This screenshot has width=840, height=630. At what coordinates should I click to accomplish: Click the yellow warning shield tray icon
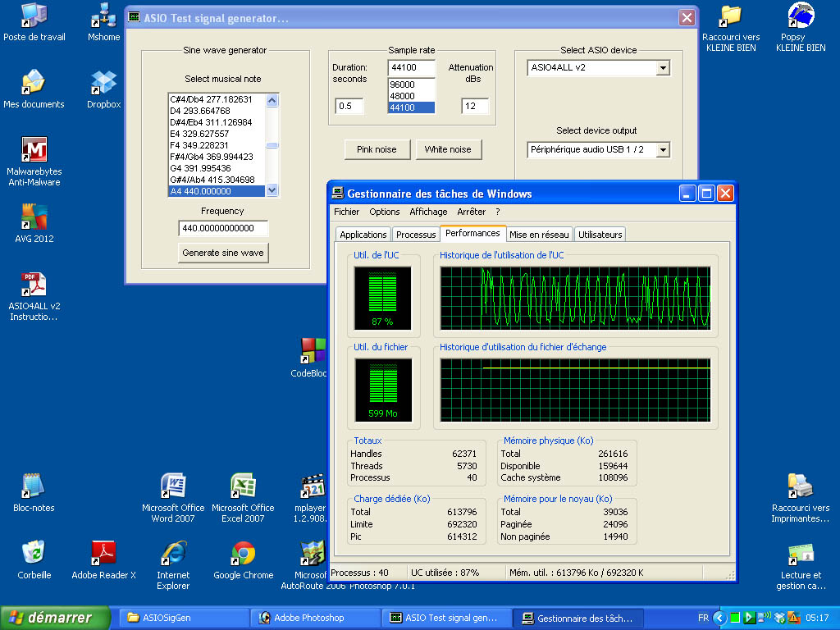[793, 618]
